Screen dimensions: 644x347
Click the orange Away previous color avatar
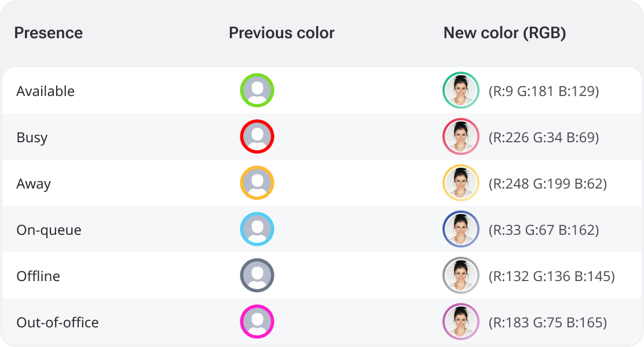257,183
